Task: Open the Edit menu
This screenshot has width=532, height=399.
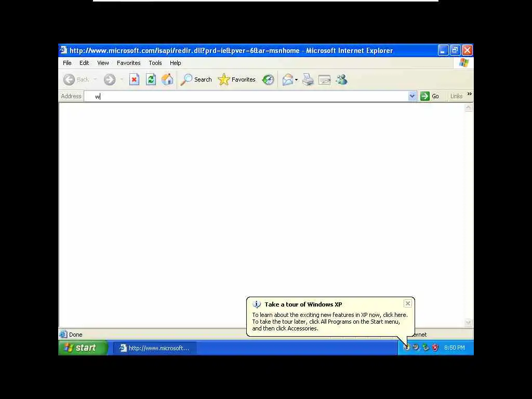Action: click(x=84, y=63)
